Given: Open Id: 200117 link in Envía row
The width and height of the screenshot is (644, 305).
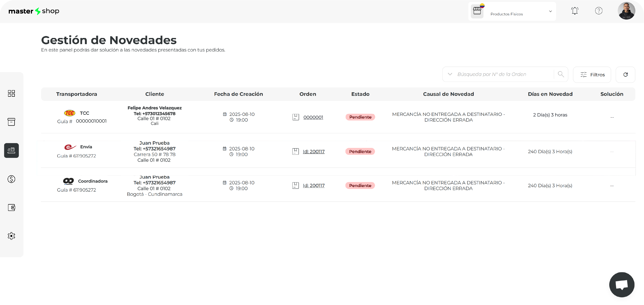Looking at the screenshot, I should pyautogui.click(x=314, y=151).
